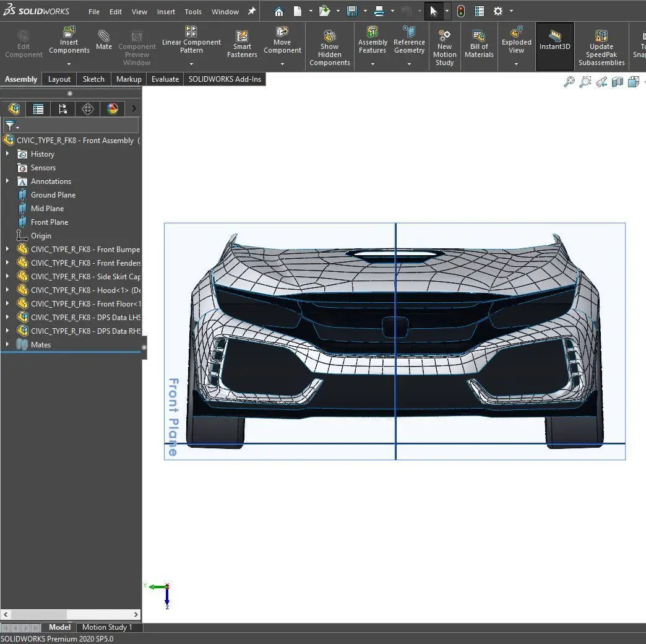Screen dimensions: 646x644
Task: Click Update SpeedPak Subassemblies
Action: (x=601, y=48)
